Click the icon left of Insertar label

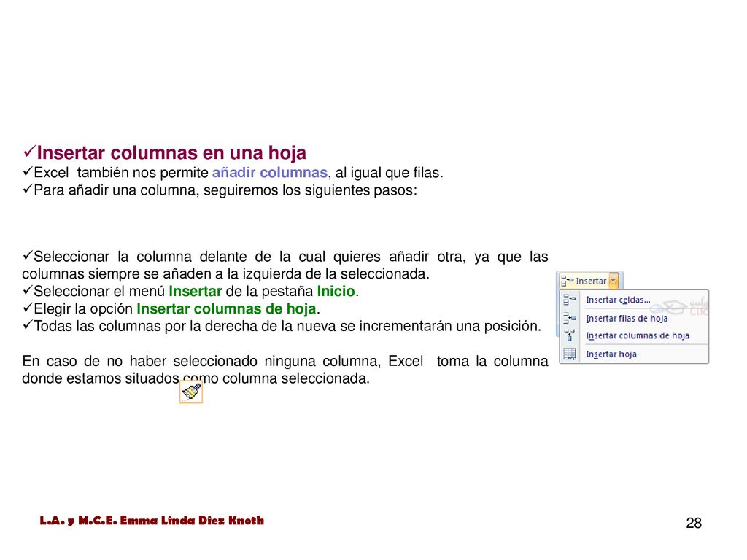(567, 281)
